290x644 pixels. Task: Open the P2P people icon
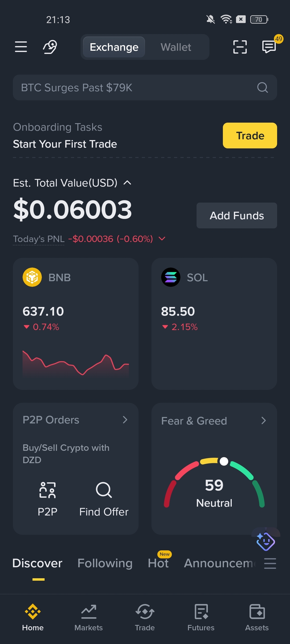[x=48, y=490]
